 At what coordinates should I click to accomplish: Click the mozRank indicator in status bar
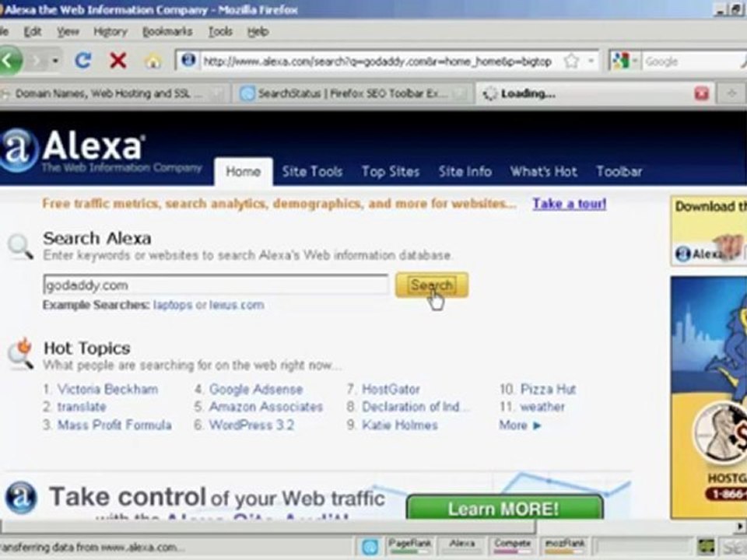click(565, 546)
